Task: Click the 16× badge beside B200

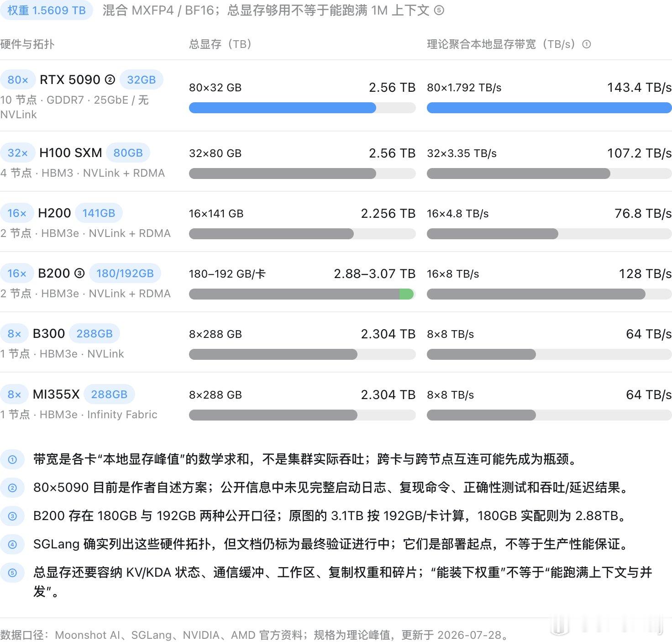Action: click(17, 274)
